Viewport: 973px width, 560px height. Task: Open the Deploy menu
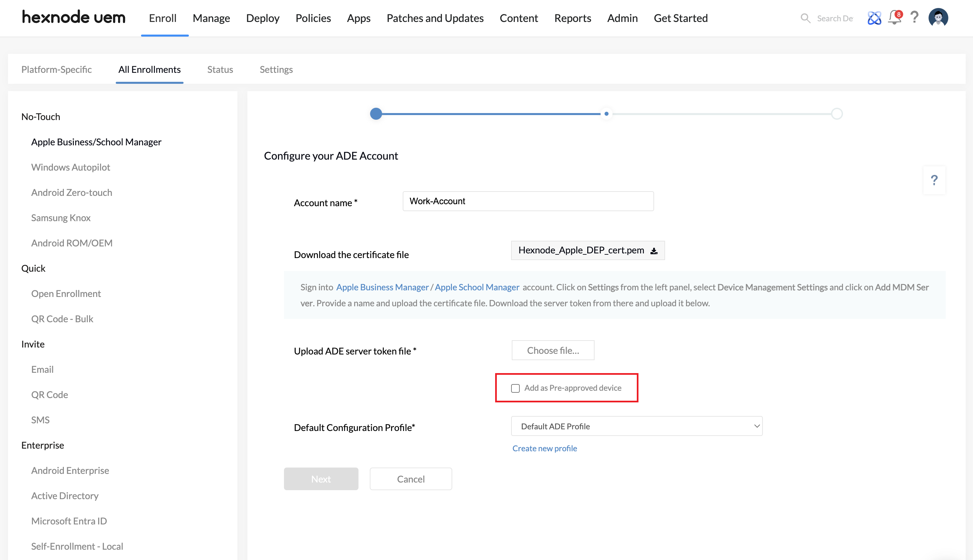point(263,18)
